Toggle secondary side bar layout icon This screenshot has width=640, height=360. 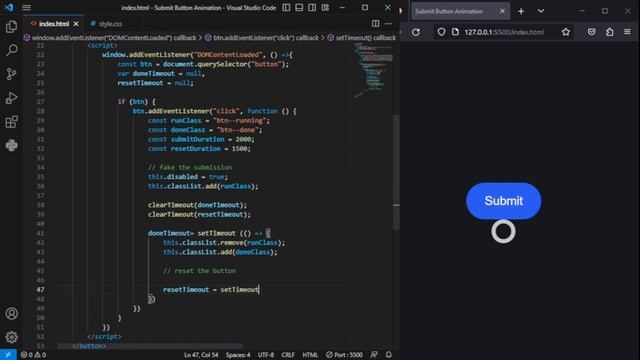312,7
